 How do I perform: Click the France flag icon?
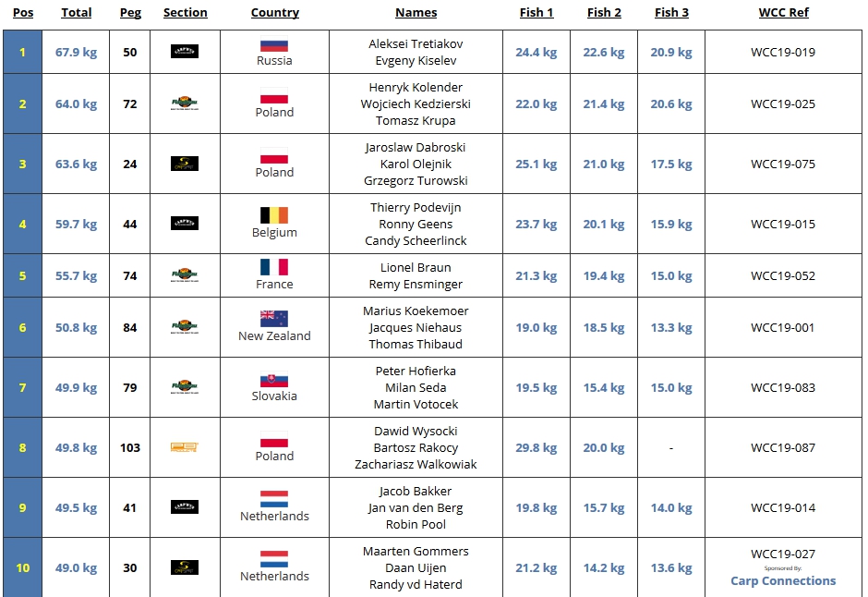(x=274, y=267)
